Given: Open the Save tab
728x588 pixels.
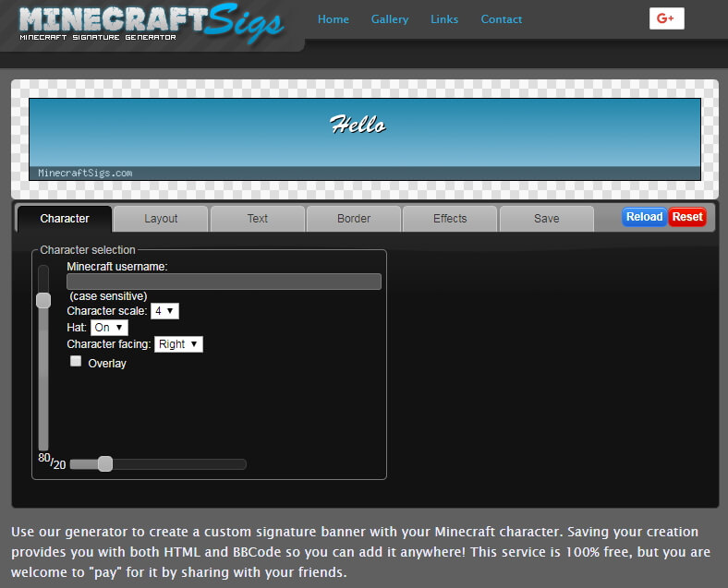Looking at the screenshot, I should (x=546, y=219).
